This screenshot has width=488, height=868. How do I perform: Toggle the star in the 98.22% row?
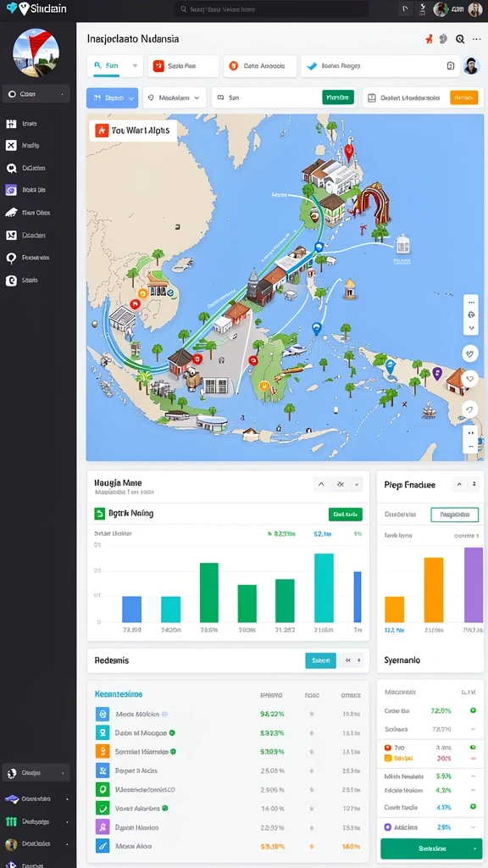pyautogui.click(x=312, y=714)
